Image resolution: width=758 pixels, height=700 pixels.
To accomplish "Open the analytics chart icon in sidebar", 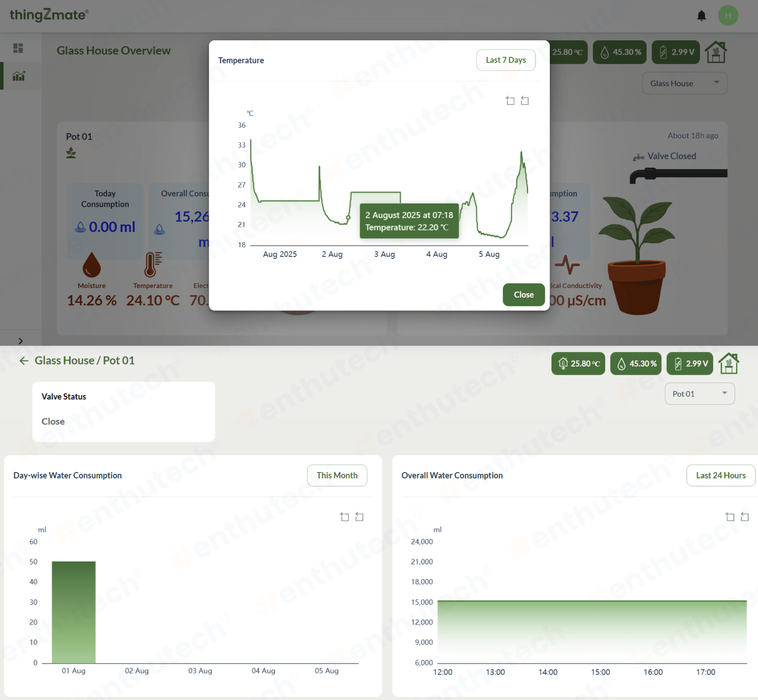I will [18, 76].
